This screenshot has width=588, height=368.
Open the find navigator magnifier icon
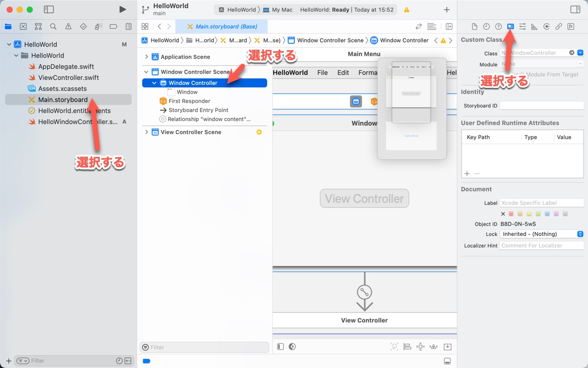pyautogui.click(x=53, y=26)
